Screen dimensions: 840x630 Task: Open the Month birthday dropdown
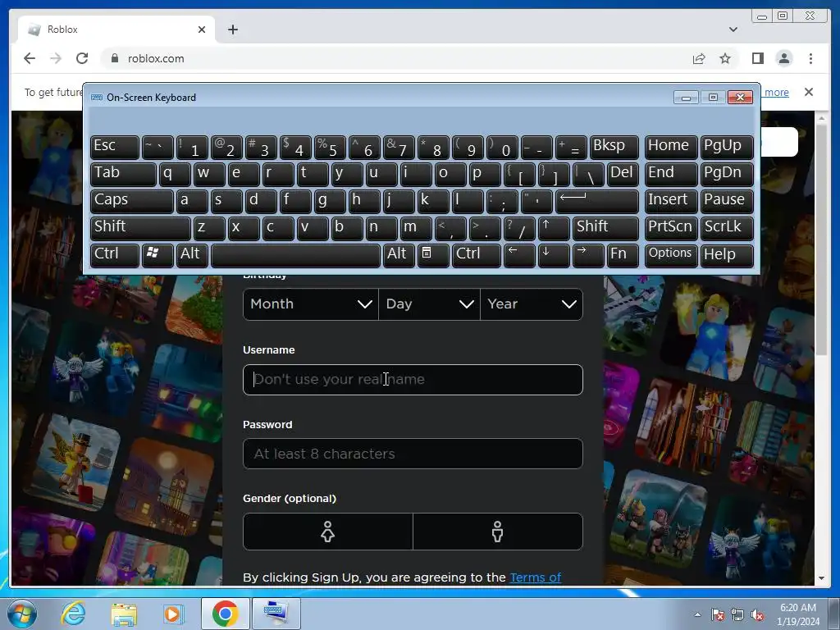click(311, 304)
